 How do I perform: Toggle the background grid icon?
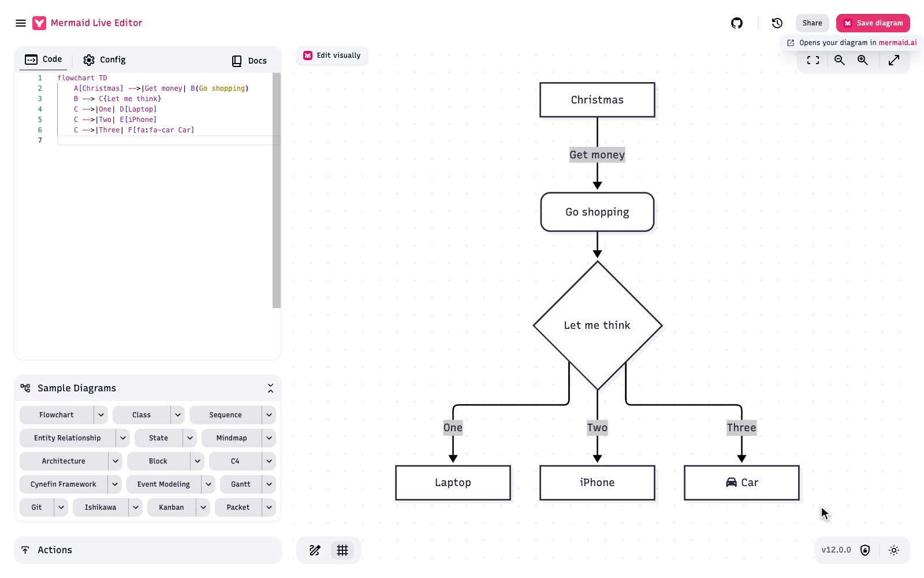point(342,550)
